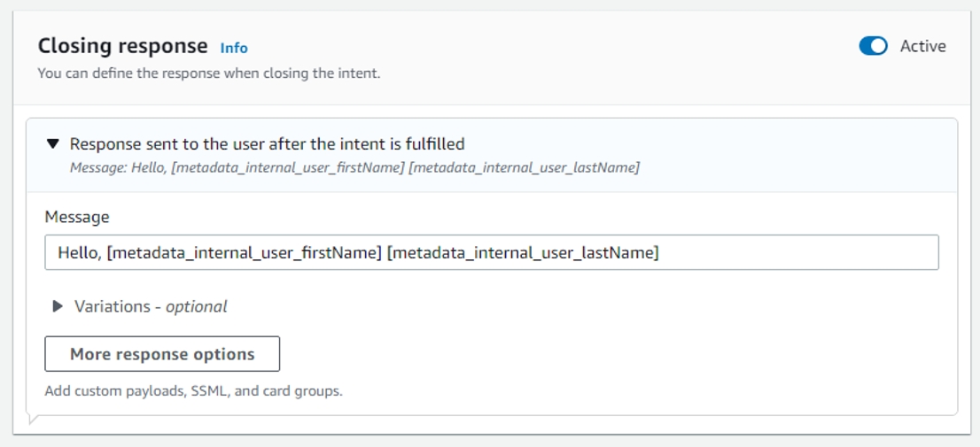Image resolution: width=980 pixels, height=447 pixels.
Task: Place cursor on lastName placeholder in Message field
Action: point(523,253)
